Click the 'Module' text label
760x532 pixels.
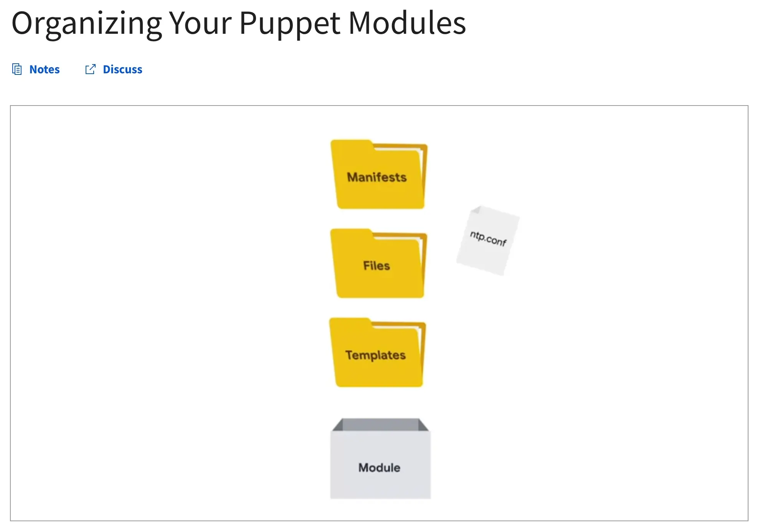point(379,468)
